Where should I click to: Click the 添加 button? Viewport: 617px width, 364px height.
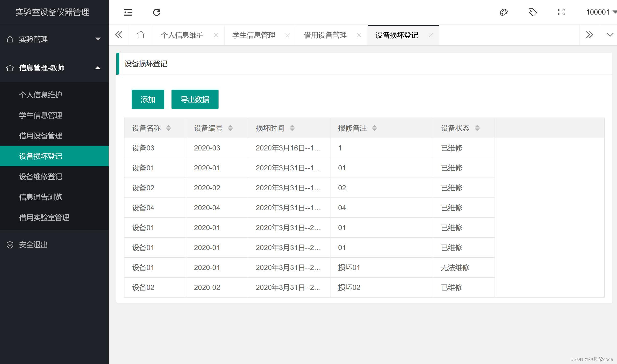pyautogui.click(x=148, y=99)
